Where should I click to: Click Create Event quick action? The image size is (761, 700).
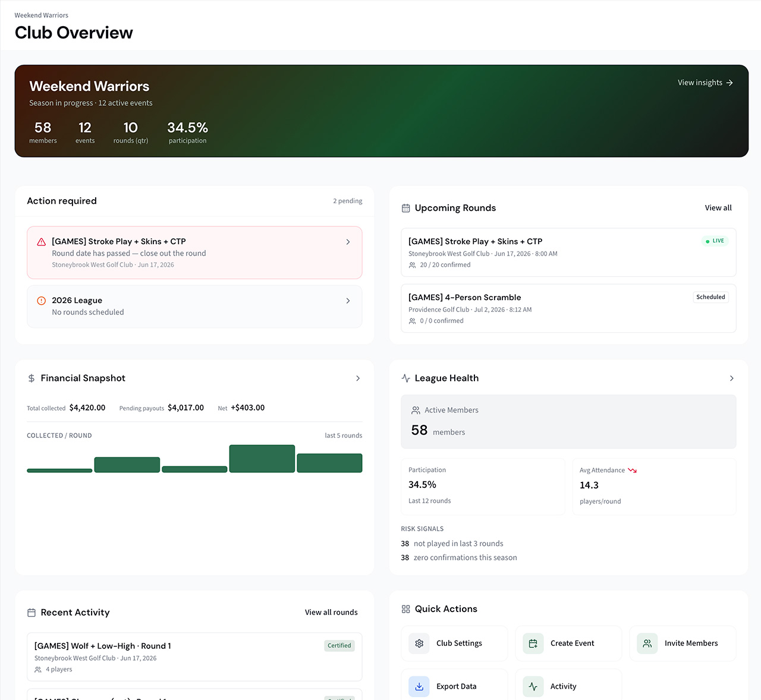[568, 644]
